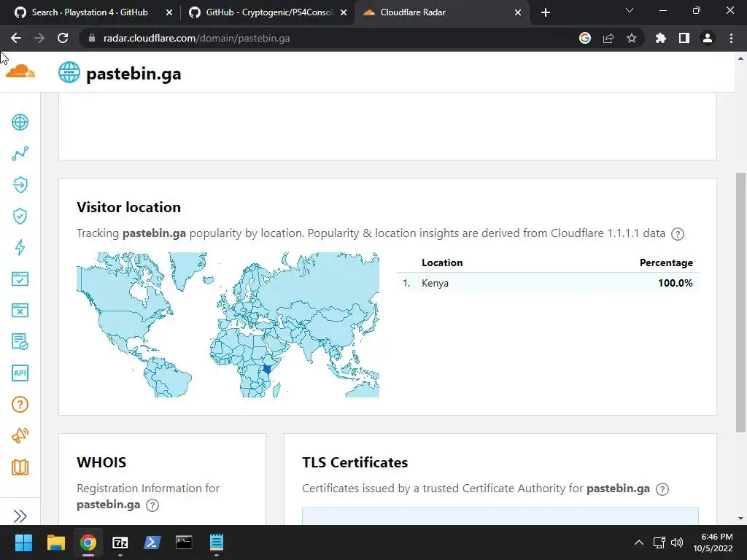The width and height of the screenshot is (747, 560).
Task: Open the API sidebar icon
Action: coord(20,373)
